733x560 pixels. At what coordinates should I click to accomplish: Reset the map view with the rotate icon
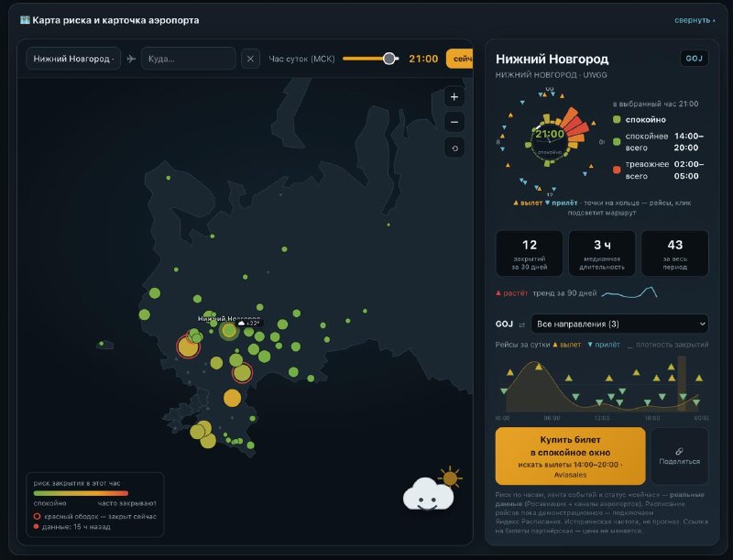point(454,148)
